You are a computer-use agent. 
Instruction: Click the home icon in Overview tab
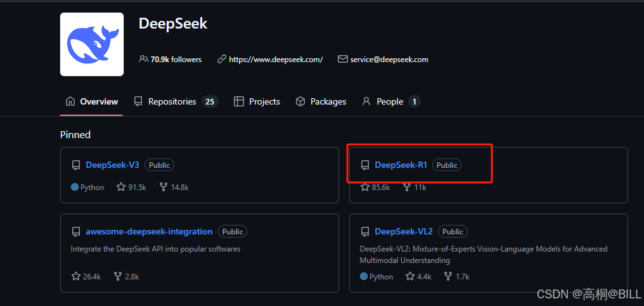[70, 101]
